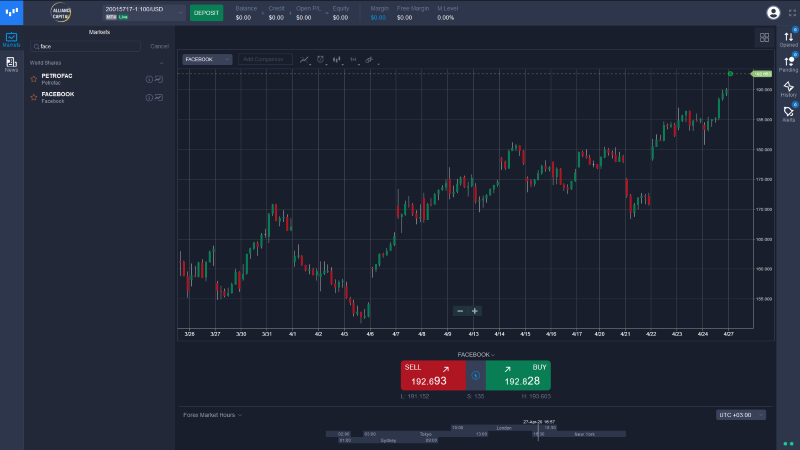This screenshot has width=800, height=450.
Task: Click the Equity $0.00 value
Action: pyautogui.click(x=340, y=17)
